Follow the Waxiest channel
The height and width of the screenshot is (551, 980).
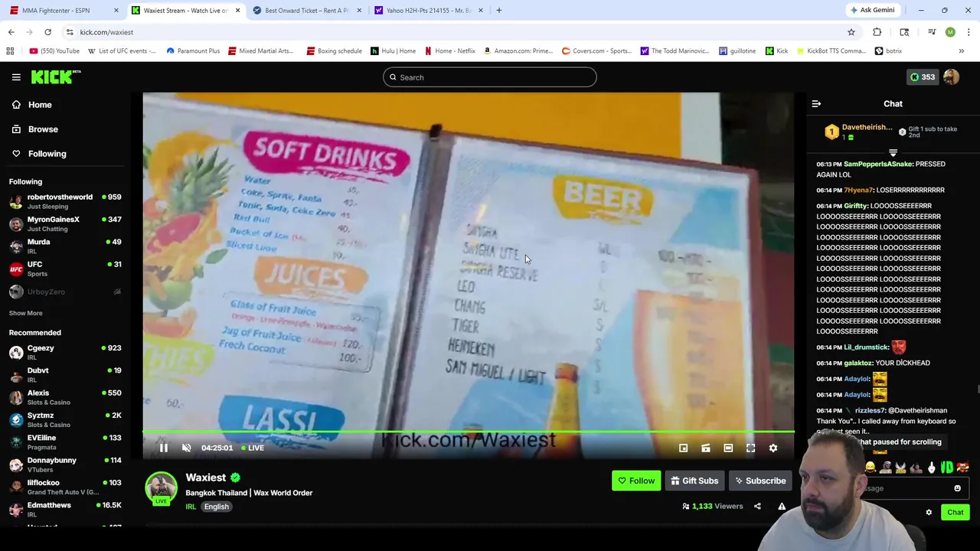636,481
